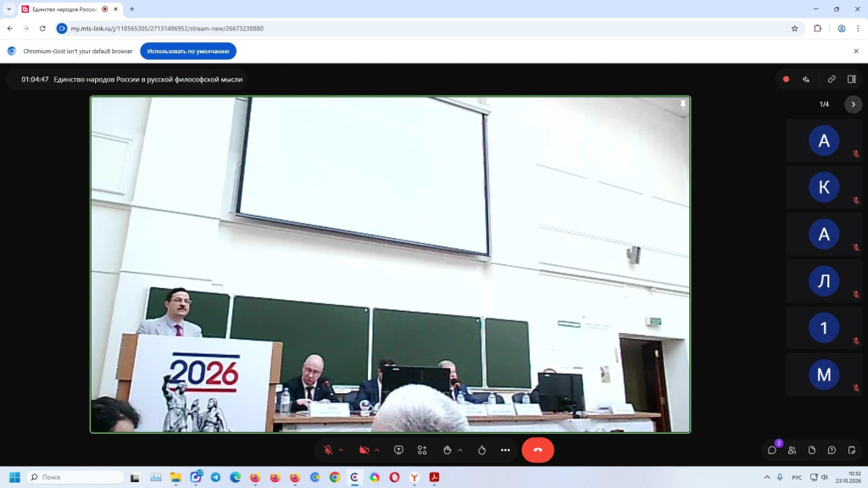This screenshot has width=868, height=488.
Task: Bookmark this page with the star icon
Action: 794,28
